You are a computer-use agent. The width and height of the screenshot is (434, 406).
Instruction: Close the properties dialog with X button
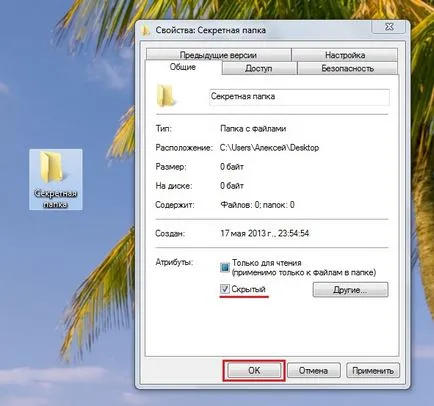coord(389,27)
